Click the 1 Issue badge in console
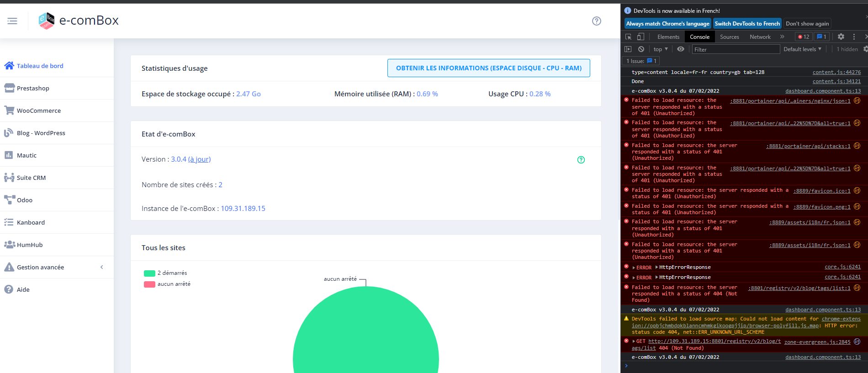The image size is (868, 373). point(641,61)
